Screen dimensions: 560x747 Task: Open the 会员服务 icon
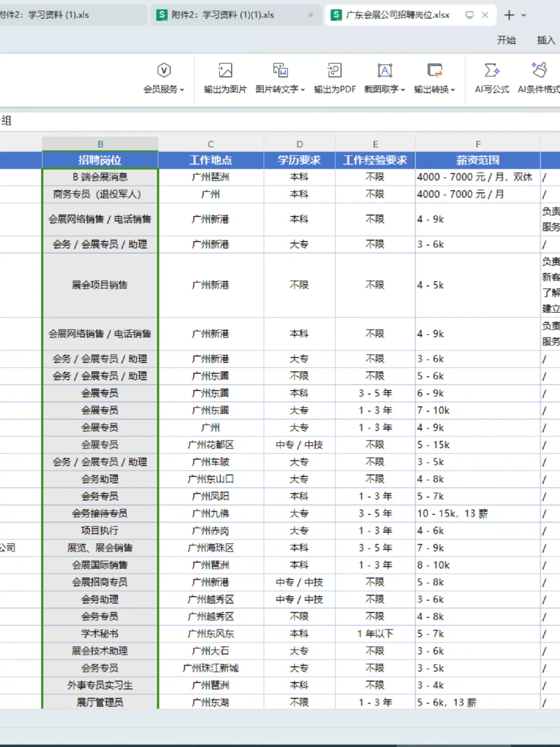164,71
